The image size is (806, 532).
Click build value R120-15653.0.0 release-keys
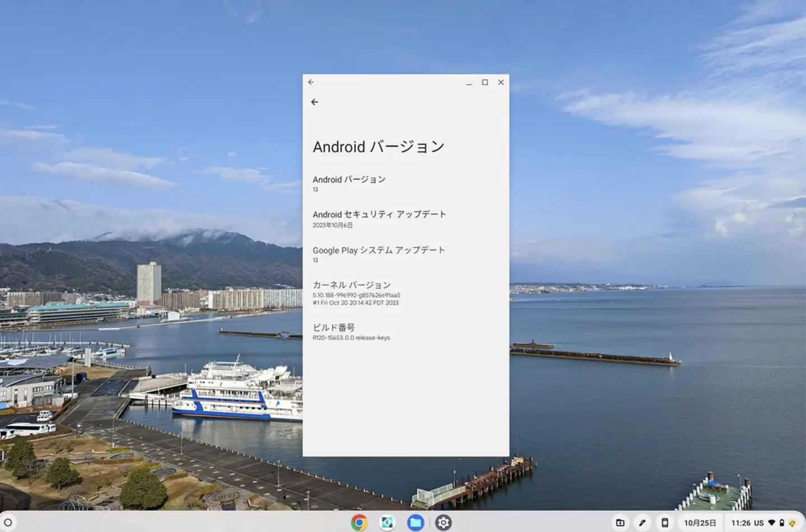click(x=351, y=338)
